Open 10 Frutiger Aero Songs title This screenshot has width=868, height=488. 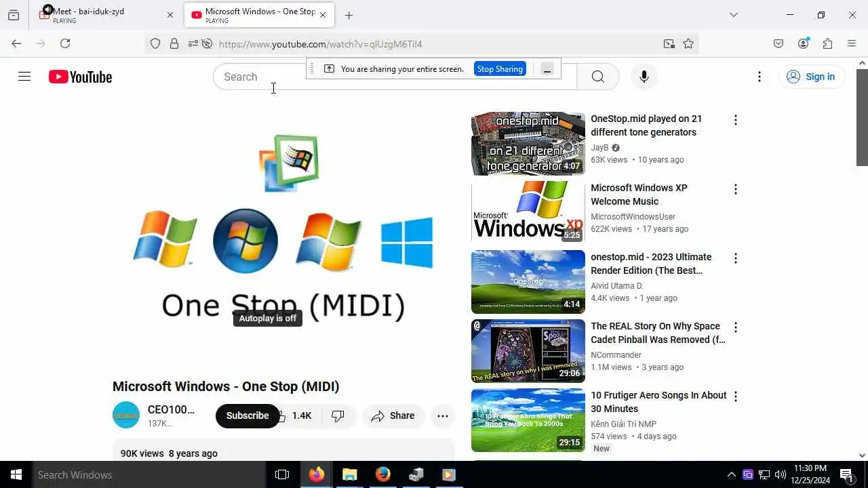click(658, 402)
